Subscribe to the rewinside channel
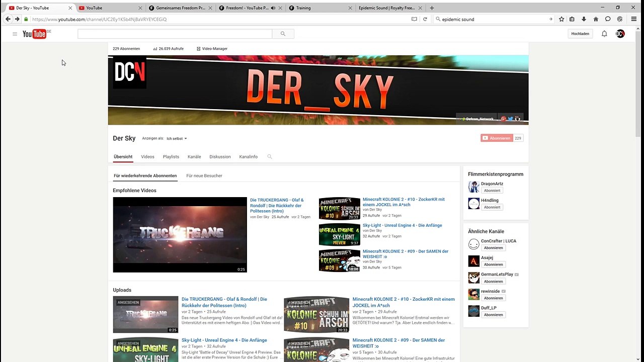 point(494,298)
